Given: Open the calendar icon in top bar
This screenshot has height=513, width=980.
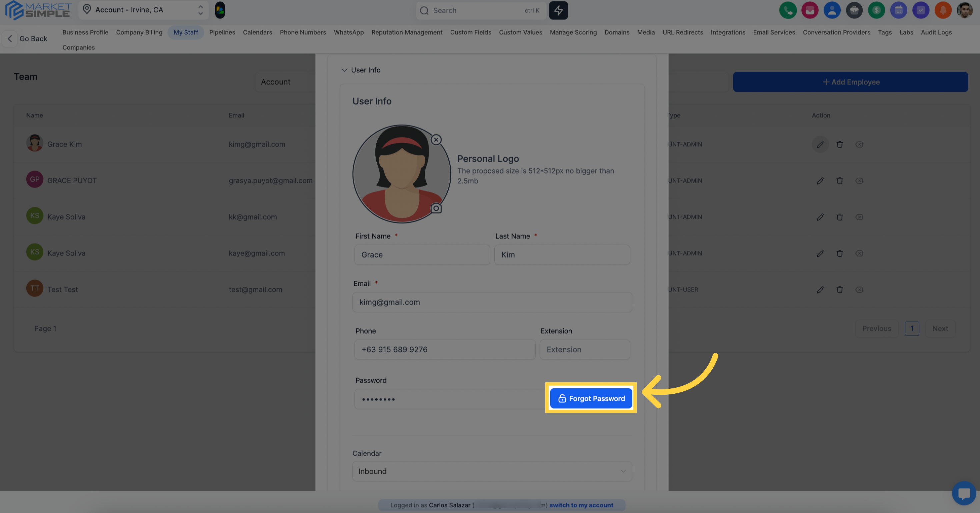Looking at the screenshot, I should (898, 10).
